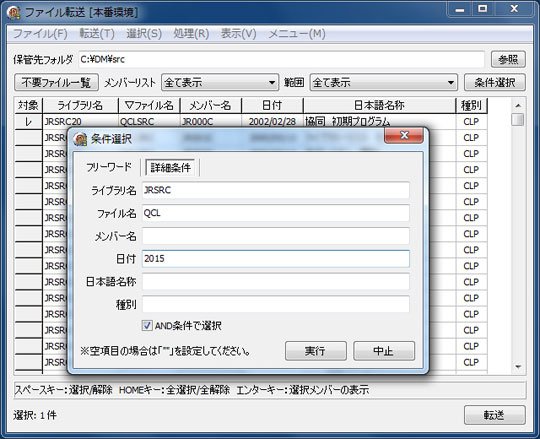Sort by the ▽ファイル名 column header
The image size is (540, 439).
(x=149, y=105)
